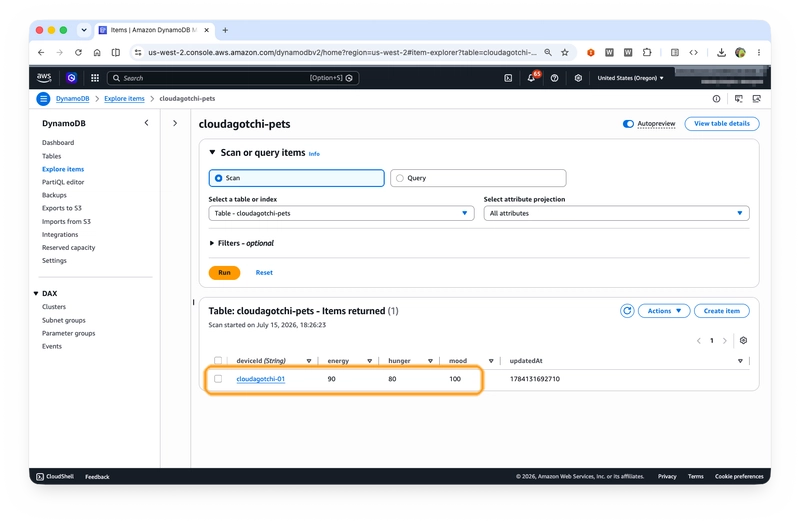Open the AWS services grid menu
Image resolution: width=800 pixels, height=523 pixels.
pos(95,78)
